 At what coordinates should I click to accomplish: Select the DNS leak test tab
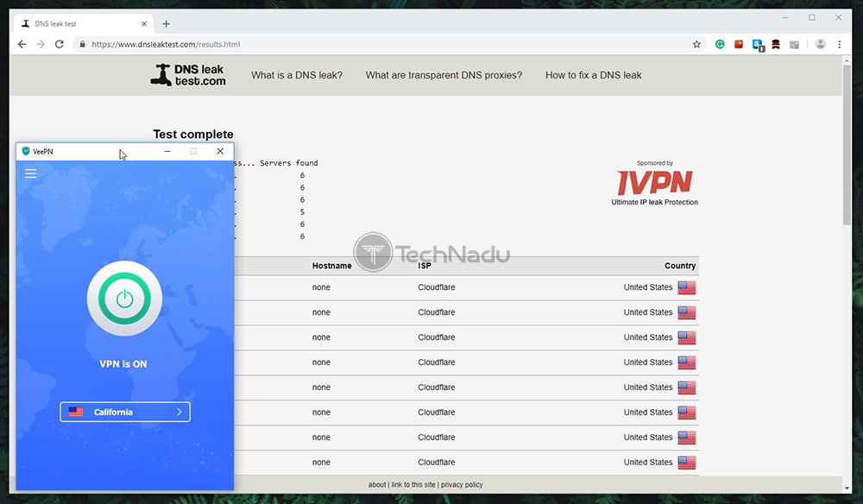[85, 23]
